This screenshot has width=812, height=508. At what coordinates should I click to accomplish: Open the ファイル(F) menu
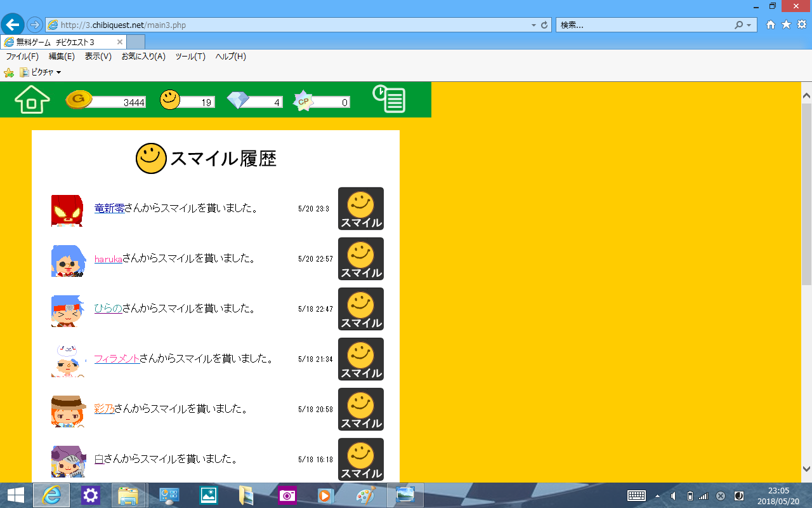point(22,57)
